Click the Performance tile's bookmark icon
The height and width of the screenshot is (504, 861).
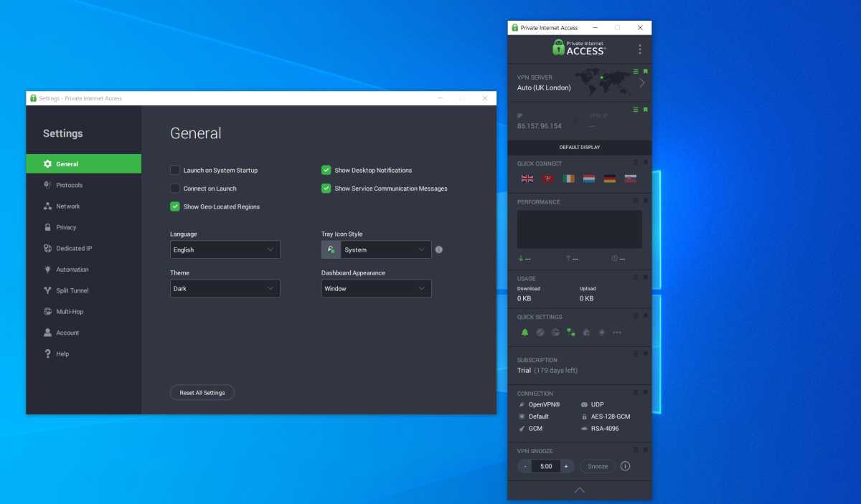(x=646, y=201)
